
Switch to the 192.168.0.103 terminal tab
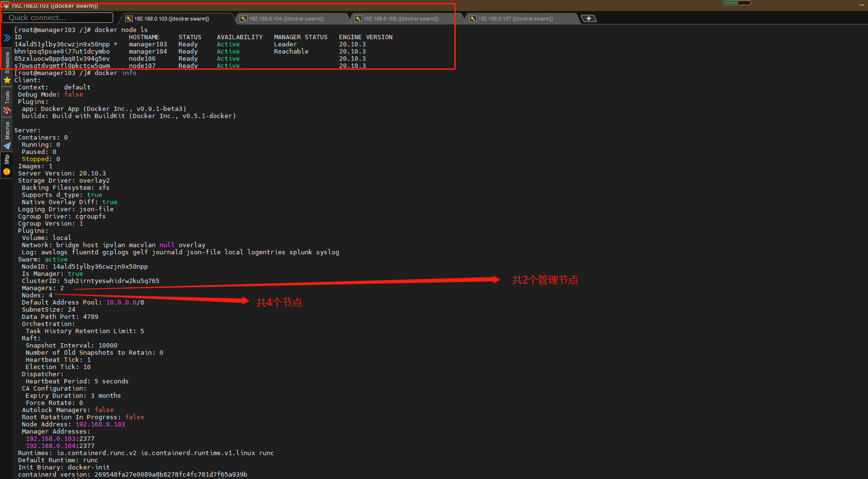pos(171,19)
